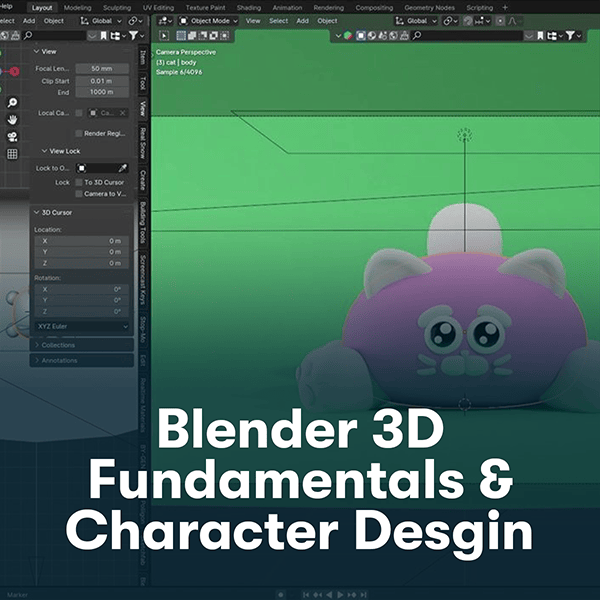This screenshot has width=600, height=600.
Task: Click the red-green object type icon in camera viewport header
Action: [x=348, y=36]
